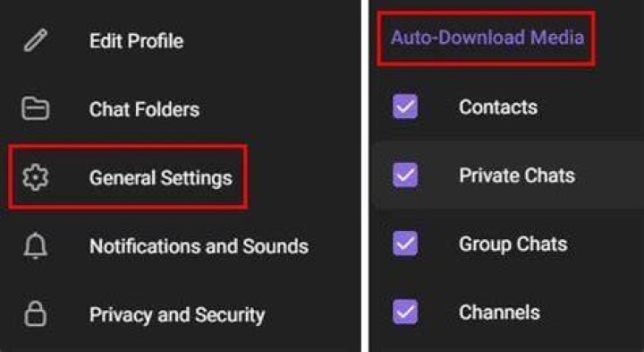644x352 pixels.
Task: Click the folder icon for Chat Folders
Action: (35, 109)
